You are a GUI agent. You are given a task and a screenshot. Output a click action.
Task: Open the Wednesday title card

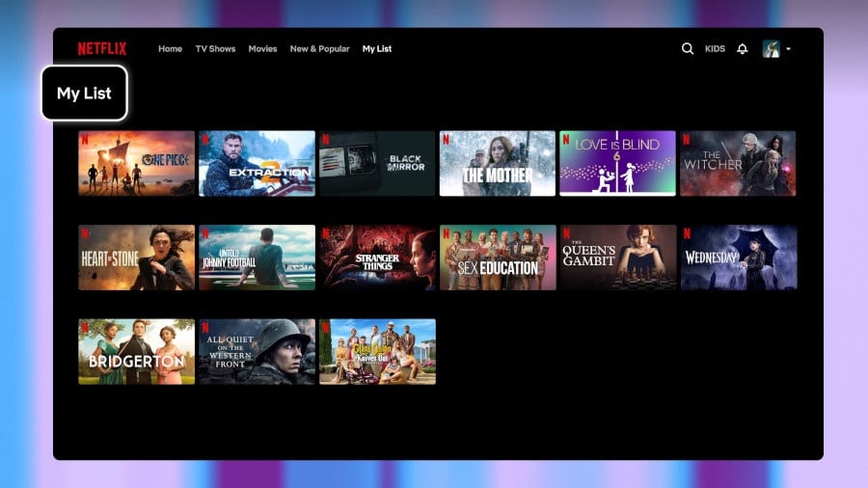click(x=739, y=258)
